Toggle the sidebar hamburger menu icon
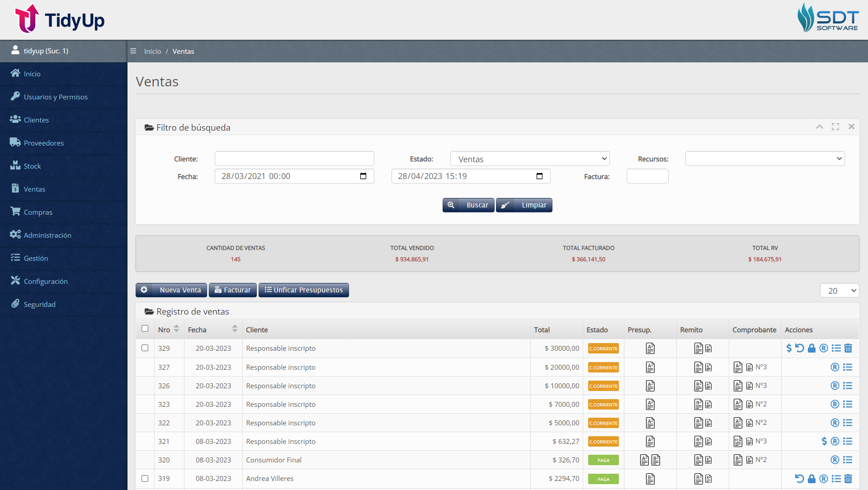Screen dimensions: 868x490 click(x=133, y=51)
